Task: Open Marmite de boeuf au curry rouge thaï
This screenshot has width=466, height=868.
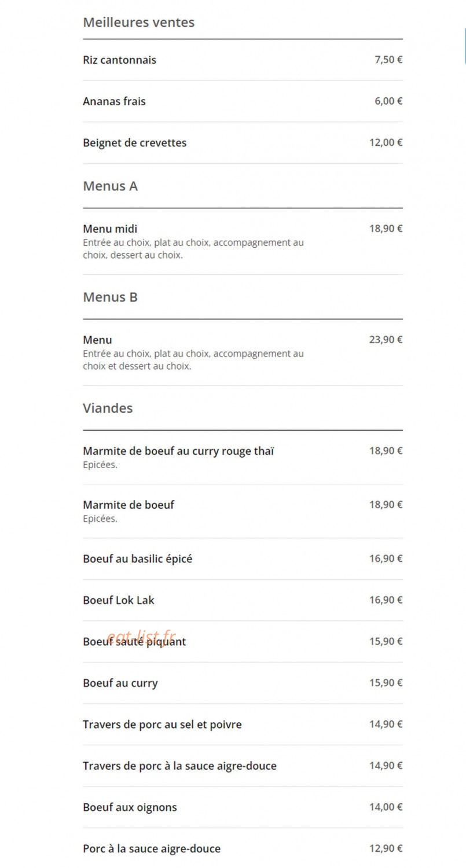Action: point(243,457)
